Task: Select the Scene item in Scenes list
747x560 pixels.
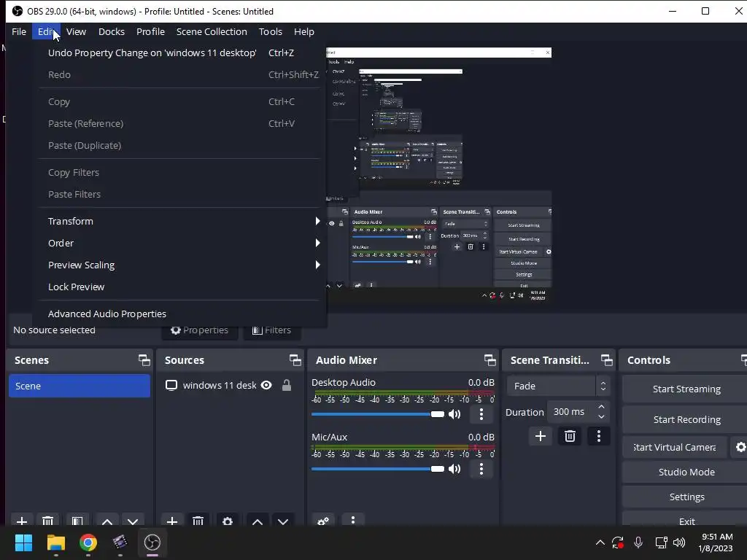Action: point(79,386)
